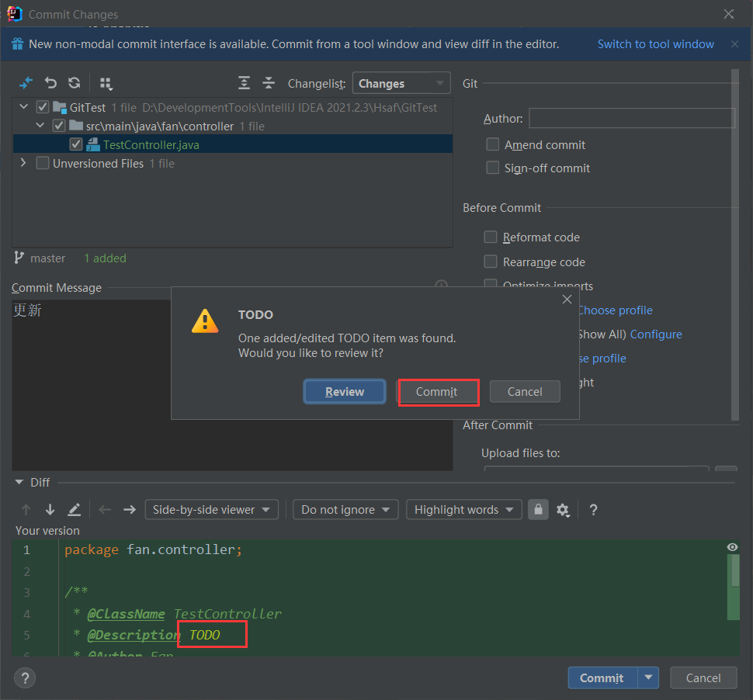This screenshot has height=700, width=753.
Task: Click the commit message history clock icon
Action: pyautogui.click(x=441, y=284)
